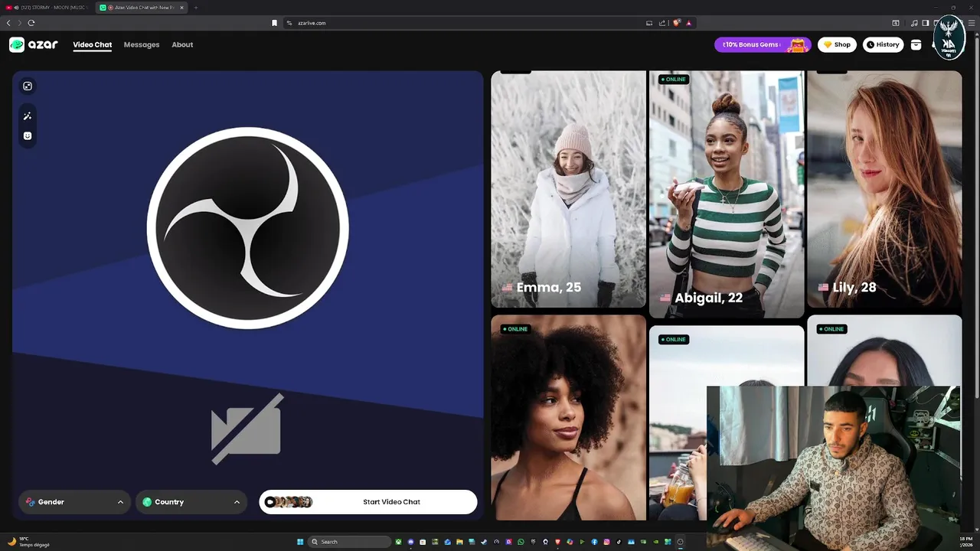Expand the Country filter dropdown
Viewport: 980px width, 551px height.
(191, 502)
